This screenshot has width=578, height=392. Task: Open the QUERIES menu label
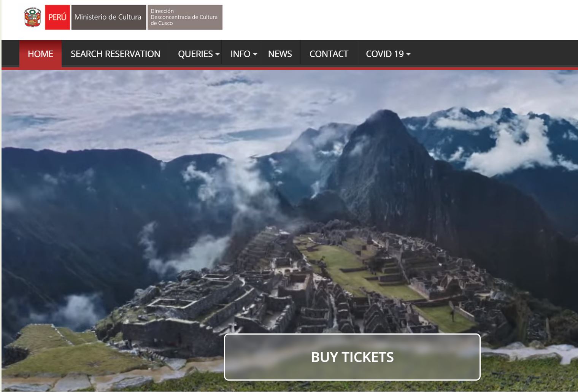(x=195, y=54)
